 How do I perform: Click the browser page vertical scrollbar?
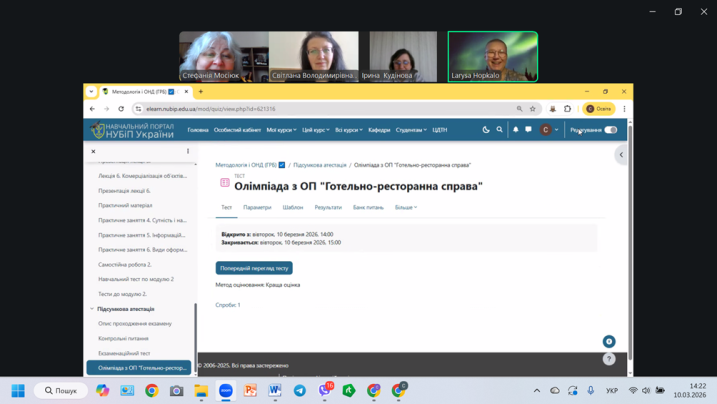point(630,242)
